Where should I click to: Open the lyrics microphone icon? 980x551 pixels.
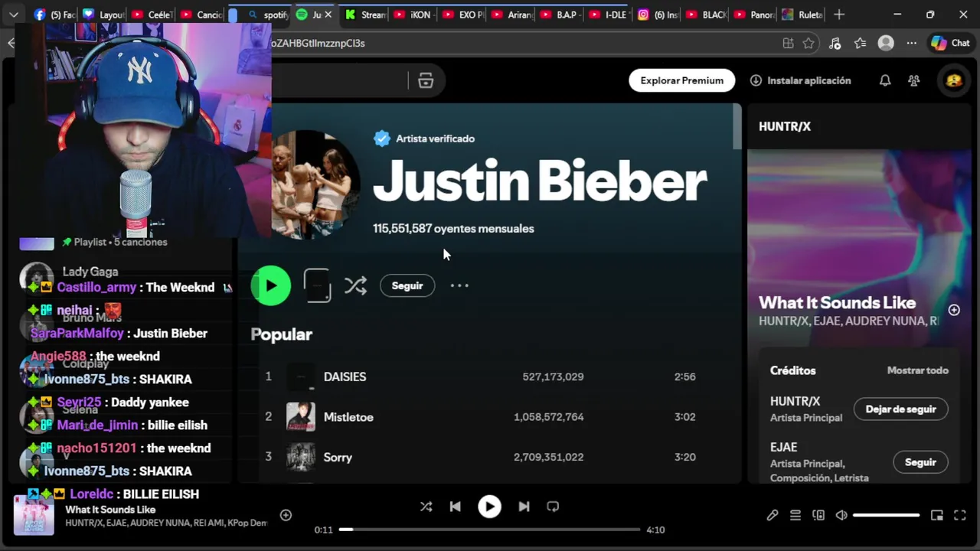pyautogui.click(x=773, y=516)
